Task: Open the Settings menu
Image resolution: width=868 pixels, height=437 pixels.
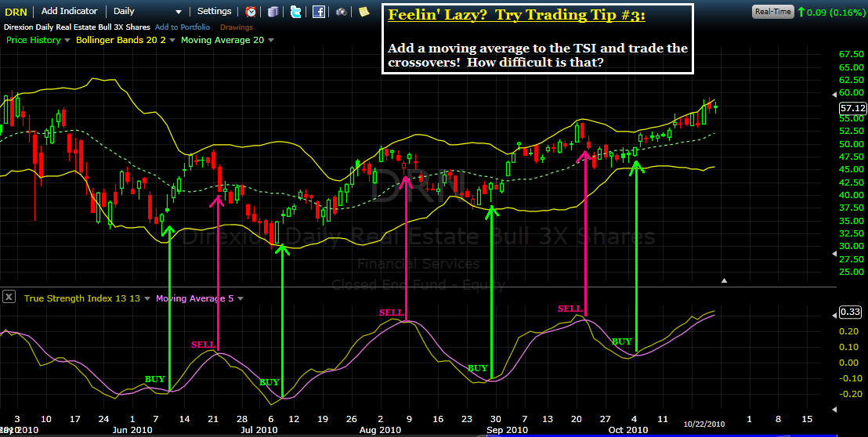Action: coord(214,12)
